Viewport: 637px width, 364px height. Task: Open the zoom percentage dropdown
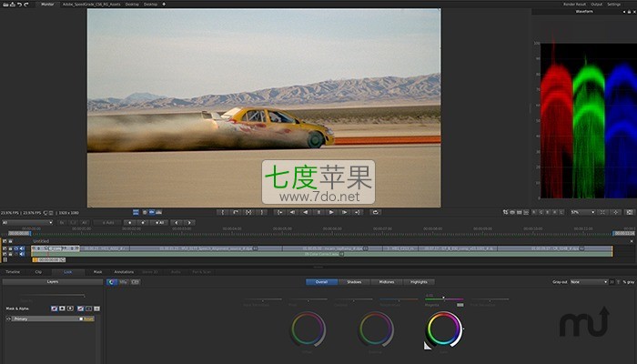tap(582, 212)
